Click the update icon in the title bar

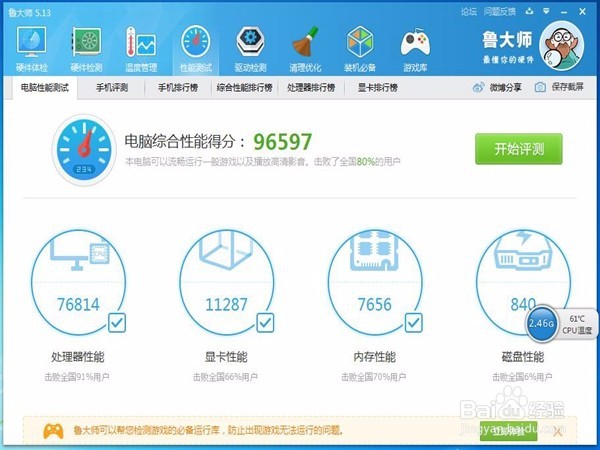pyautogui.click(x=529, y=11)
